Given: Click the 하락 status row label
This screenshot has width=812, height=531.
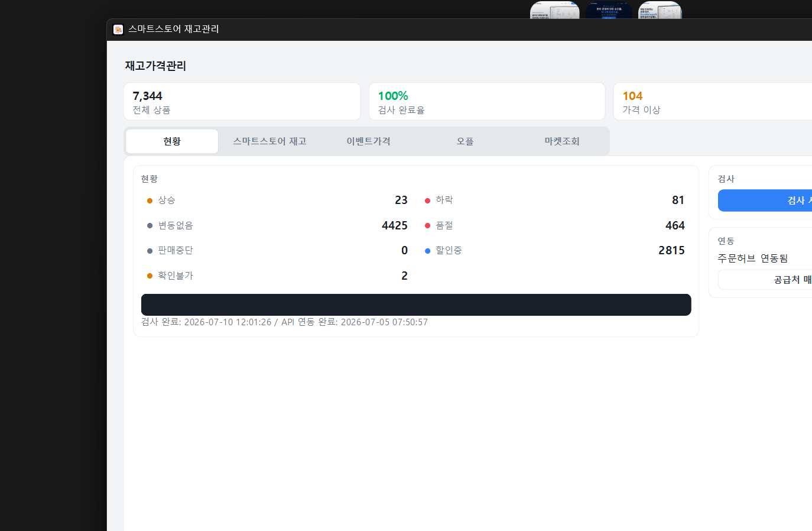Looking at the screenshot, I should (444, 200).
